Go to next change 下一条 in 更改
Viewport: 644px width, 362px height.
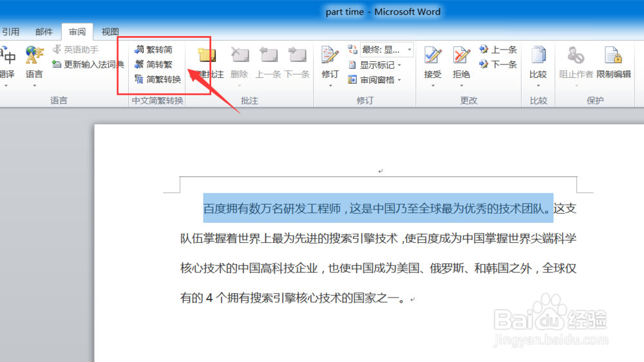pyautogui.click(x=498, y=64)
